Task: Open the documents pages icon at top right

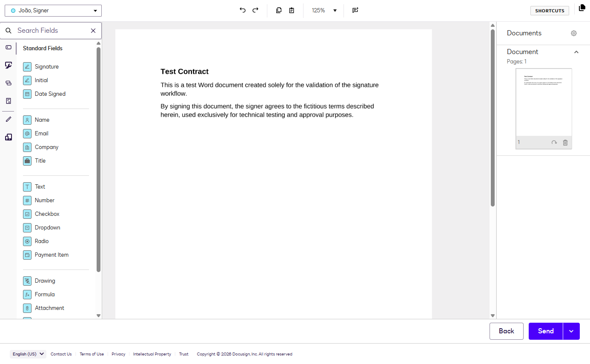Action: 582,8
